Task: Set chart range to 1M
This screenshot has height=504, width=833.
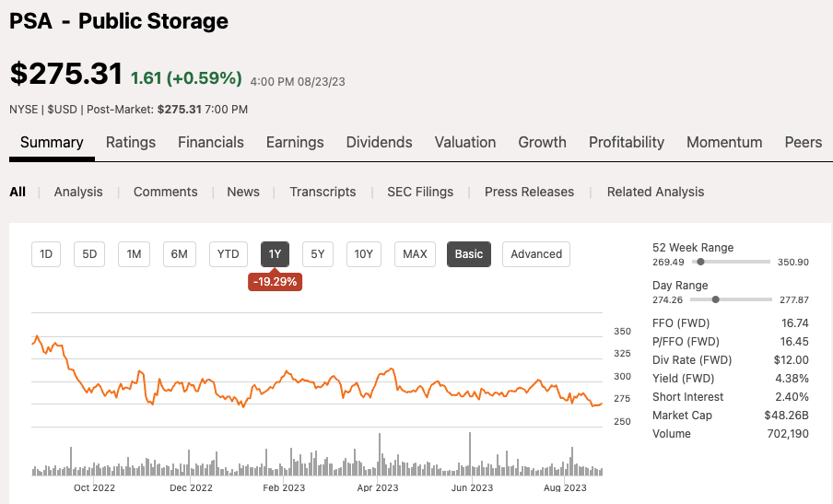Action: 134,254
